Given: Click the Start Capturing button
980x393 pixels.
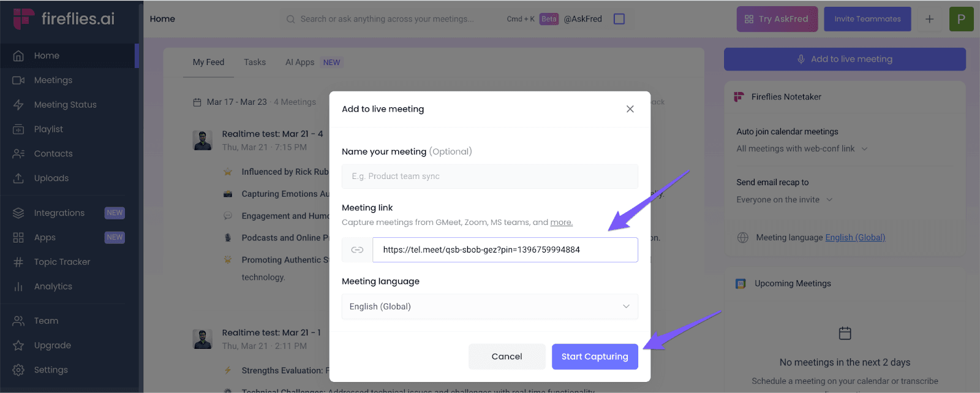Looking at the screenshot, I should coord(595,357).
